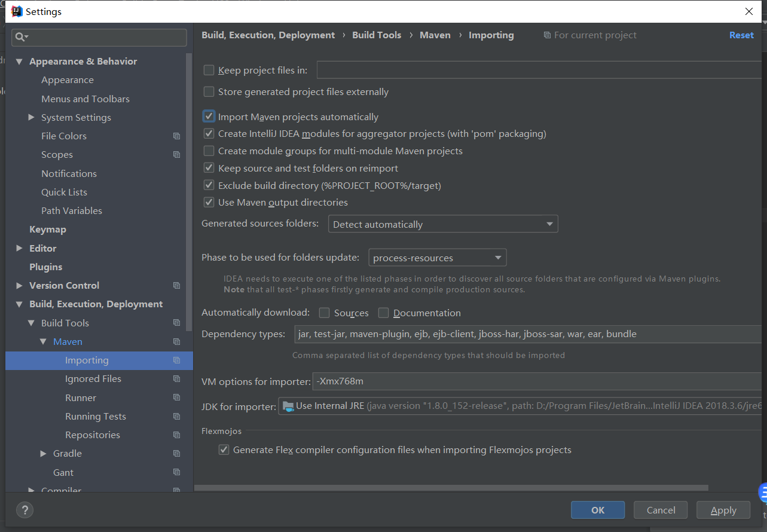Click the project-level icon beside File Colors
Image resolution: width=767 pixels, height=532 pixels.
(176, 136)
